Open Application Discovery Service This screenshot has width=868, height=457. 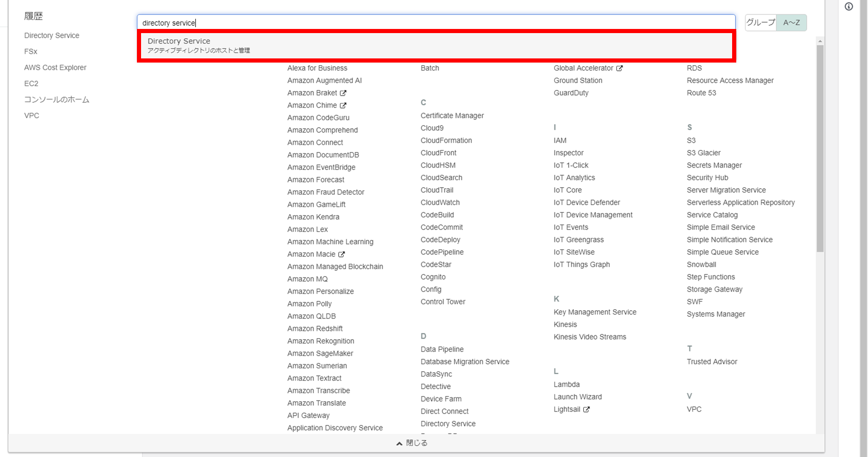click(335, 428)
